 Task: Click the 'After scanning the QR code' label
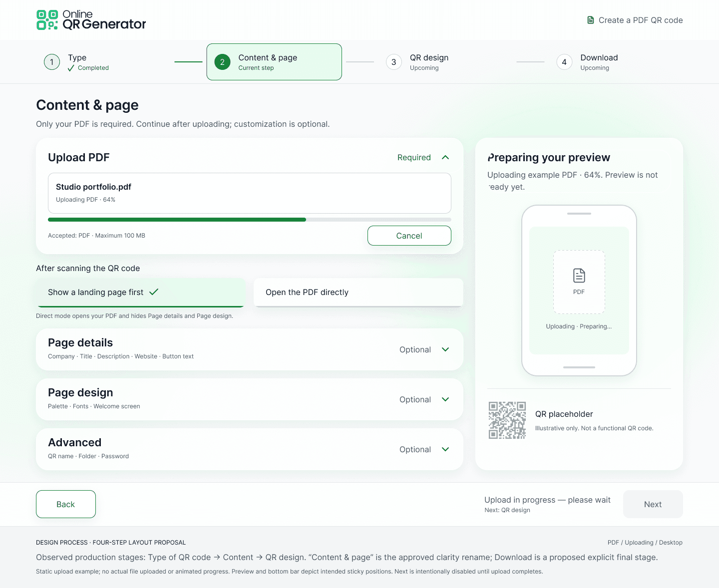coord(88,269)
